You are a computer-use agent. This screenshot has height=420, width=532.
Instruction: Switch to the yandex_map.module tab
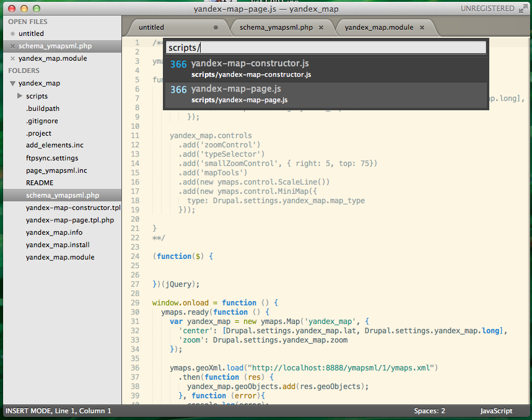click(x=379, y=27)
